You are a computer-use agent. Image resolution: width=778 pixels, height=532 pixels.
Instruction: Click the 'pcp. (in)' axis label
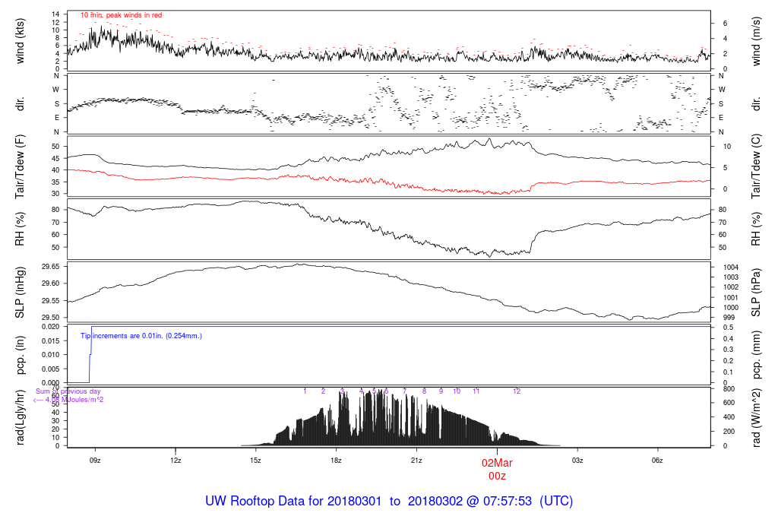coord(20,355)
